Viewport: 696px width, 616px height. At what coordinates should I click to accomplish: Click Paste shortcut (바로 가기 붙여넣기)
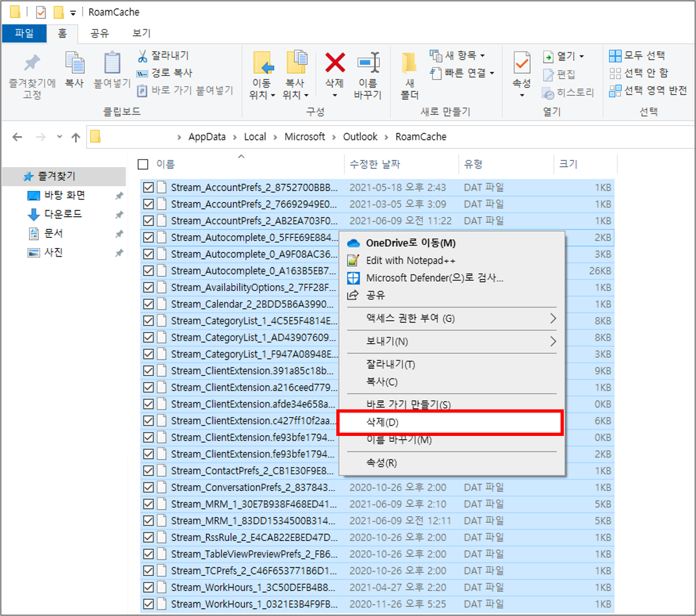click(185, 90)
